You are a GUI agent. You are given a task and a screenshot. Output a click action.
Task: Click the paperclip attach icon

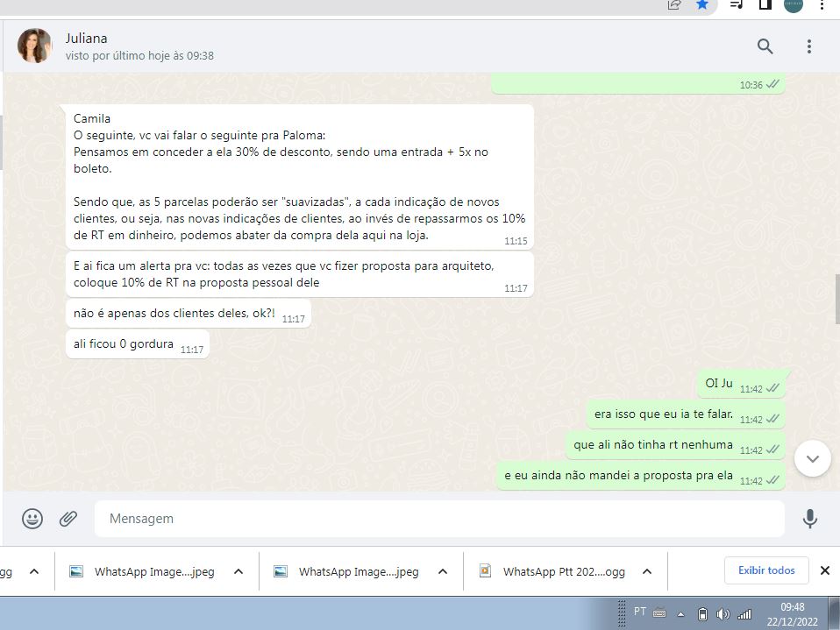[x=68, y=519]
